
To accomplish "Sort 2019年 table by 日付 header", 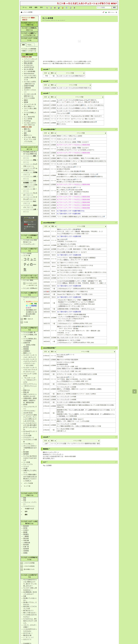I will [x=46, y=73].
